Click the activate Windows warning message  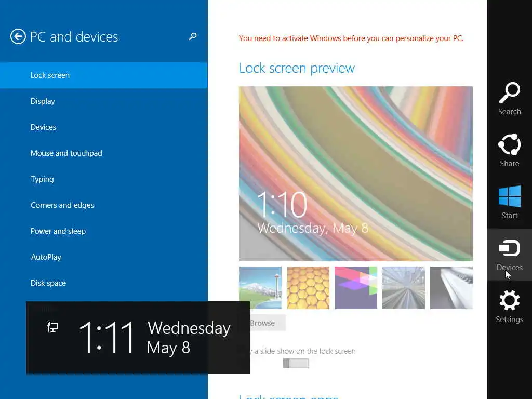351,38
